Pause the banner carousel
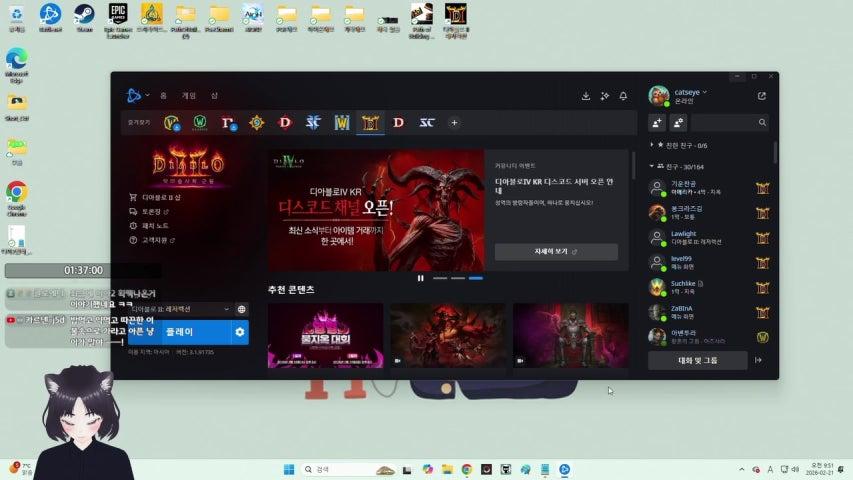This screenshot has height=480, width=853. [x=420, y=278]
